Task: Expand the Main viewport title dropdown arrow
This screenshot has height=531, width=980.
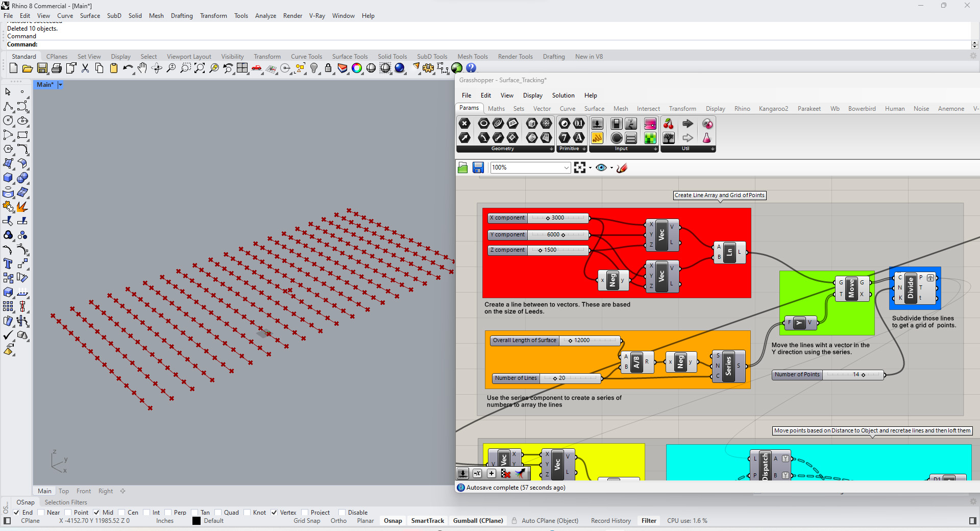Action: [60, 85]
